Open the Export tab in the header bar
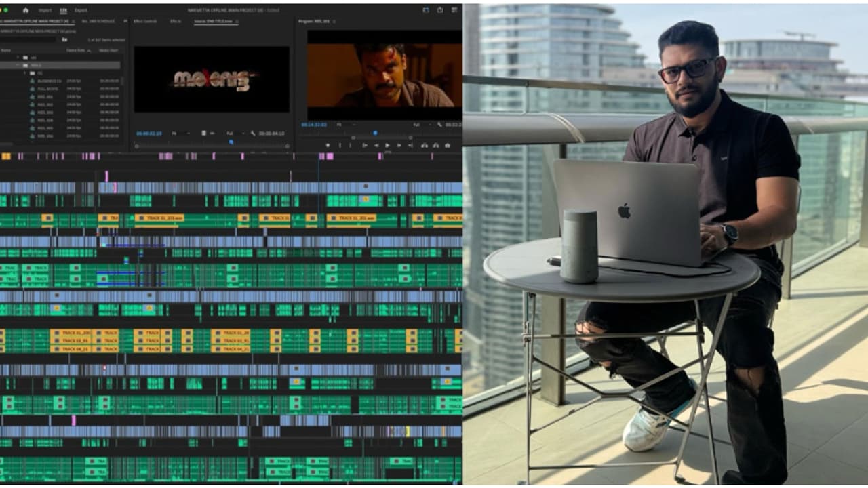Screen dimensions: 868x488 point(81,10)
